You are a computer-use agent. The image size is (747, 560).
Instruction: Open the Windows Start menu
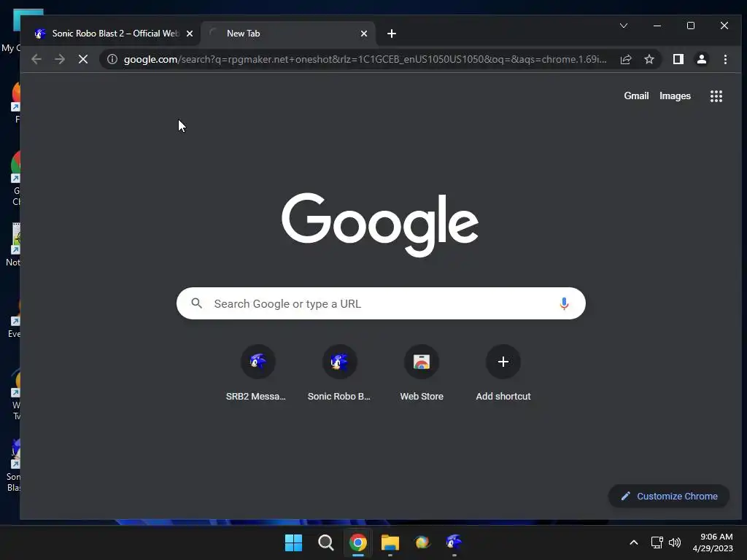(293, 542)
